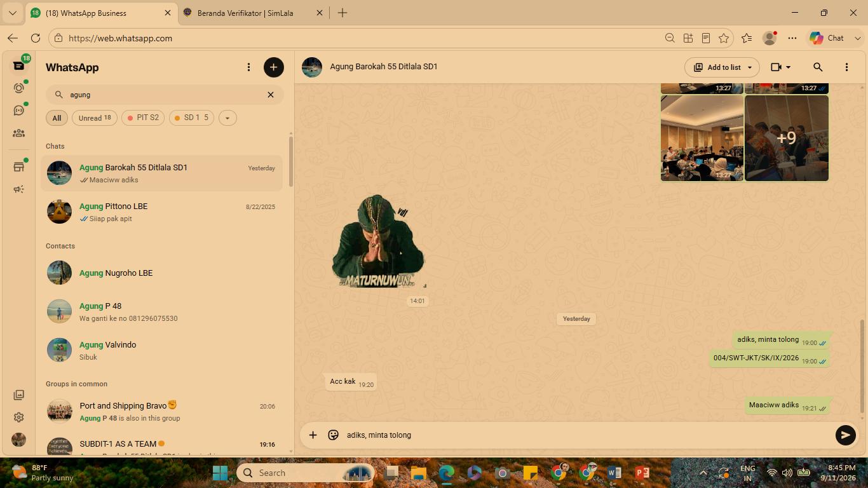Viewport: 868px width, 488px height.
Task: Clear the agung search with X
Action: pyautogui.click(x=271, y=95)
